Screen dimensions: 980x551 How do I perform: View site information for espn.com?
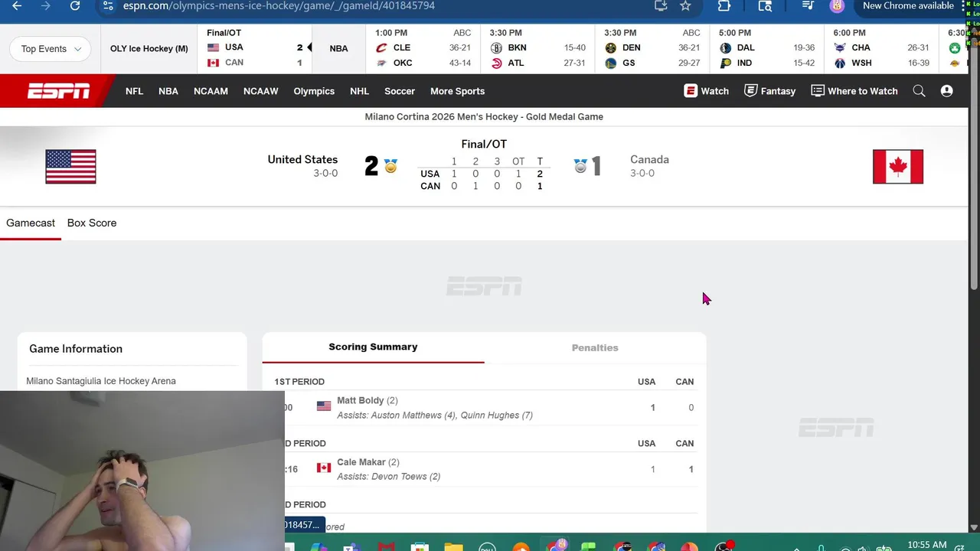(108, 6)
